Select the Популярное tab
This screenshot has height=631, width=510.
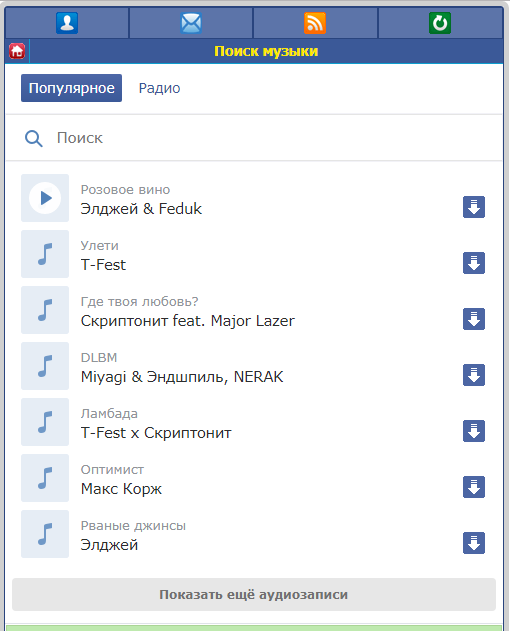point(71,88)
